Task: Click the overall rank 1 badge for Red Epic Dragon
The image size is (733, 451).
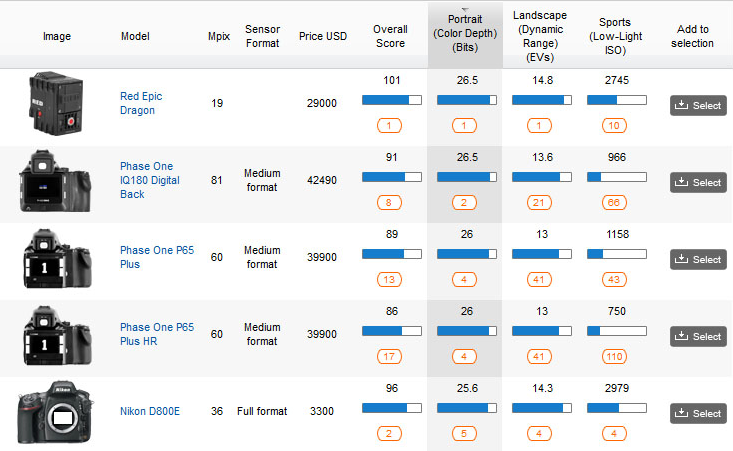Action: tap(389, 125)
